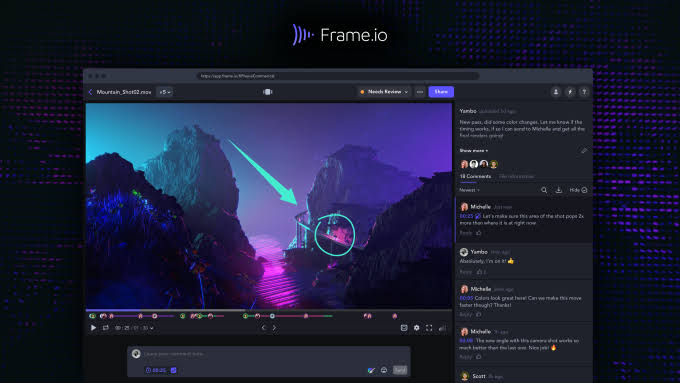Screen dimensions: 680x383
Task: Open the user profile icon in the top right
Action: click(x=556, y=92)
